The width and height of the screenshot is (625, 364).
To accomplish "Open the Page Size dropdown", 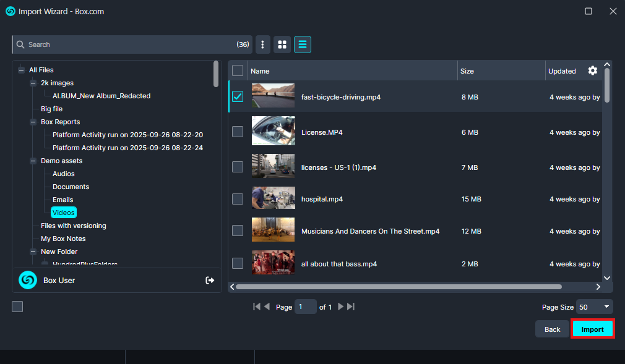I will [x=594, y=307].
